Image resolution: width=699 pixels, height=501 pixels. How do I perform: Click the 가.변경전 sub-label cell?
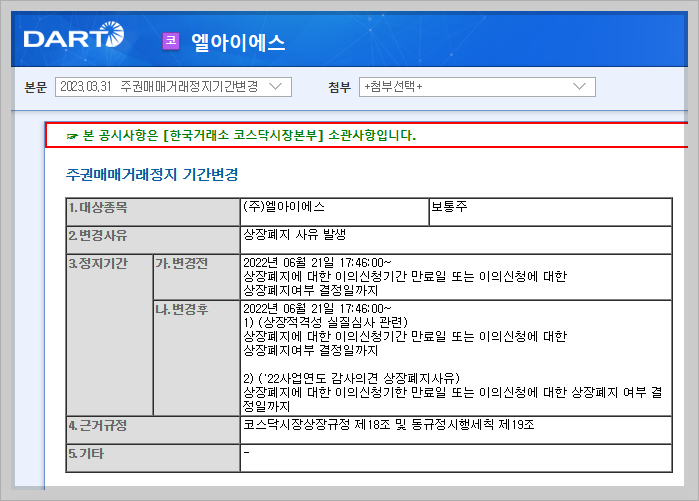197,277
